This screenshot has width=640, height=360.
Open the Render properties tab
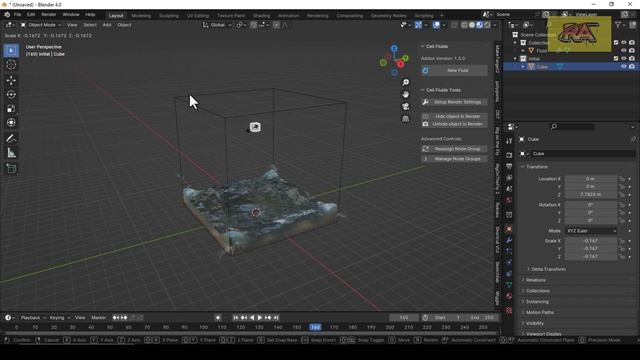coord(509,155)
